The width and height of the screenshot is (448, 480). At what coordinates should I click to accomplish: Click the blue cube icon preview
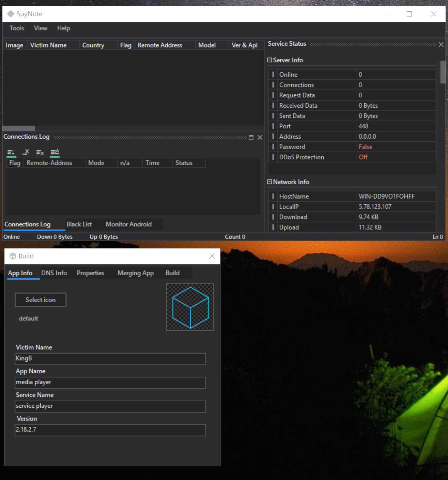click(x=190, y=307)
